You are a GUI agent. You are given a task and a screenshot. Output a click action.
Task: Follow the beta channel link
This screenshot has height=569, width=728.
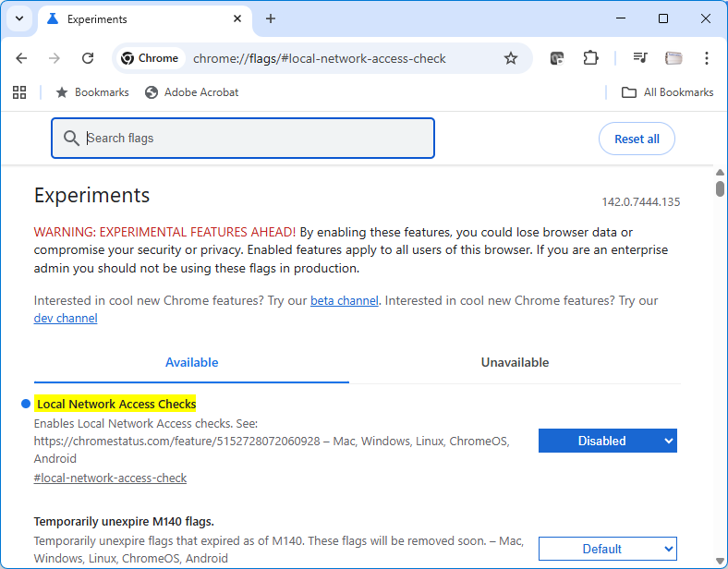(x=344, y=301)
